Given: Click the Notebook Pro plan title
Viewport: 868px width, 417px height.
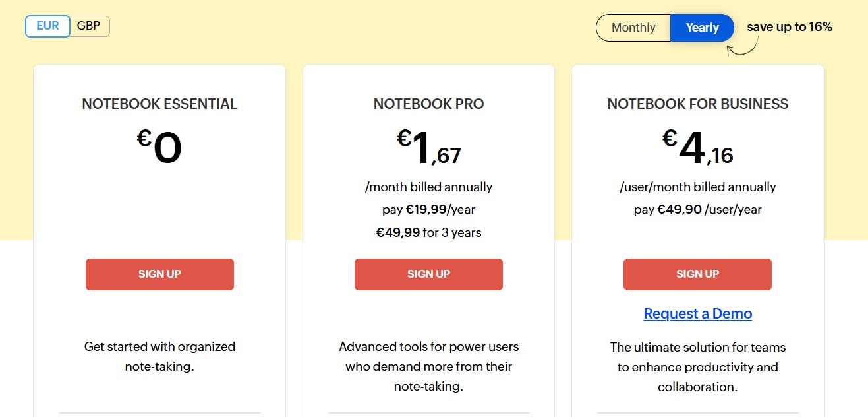Looking at the screenshot, I should [x=428, y=104].
